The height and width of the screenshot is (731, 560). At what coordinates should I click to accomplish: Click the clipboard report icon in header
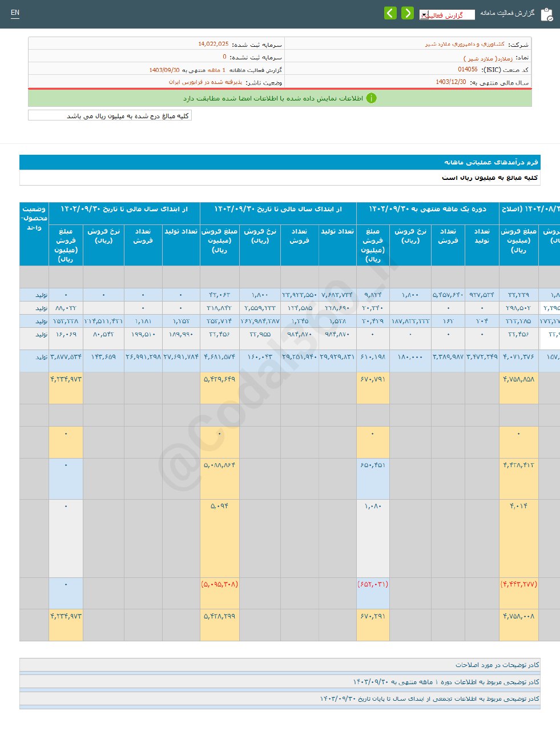coord(546,14)
